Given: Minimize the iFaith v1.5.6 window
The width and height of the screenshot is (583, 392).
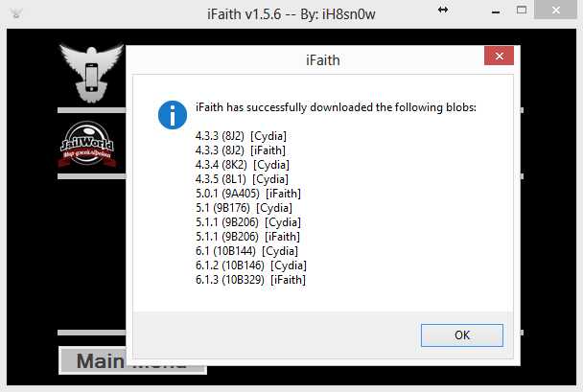Looking at the screenshot, I should coord(495,12).
